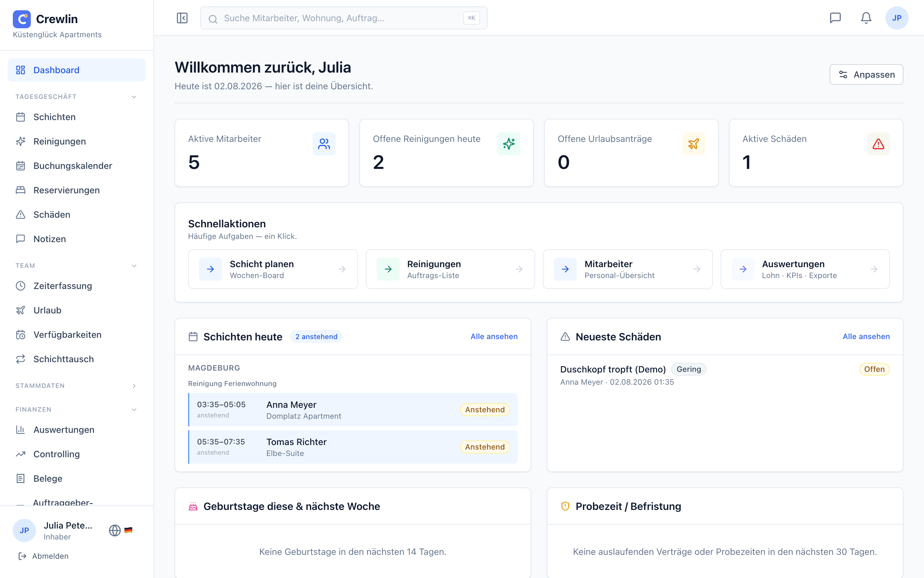Open the Duschkopf tropft (Demo) damage entry
This screenshot has height=578, width=924.
725,375
